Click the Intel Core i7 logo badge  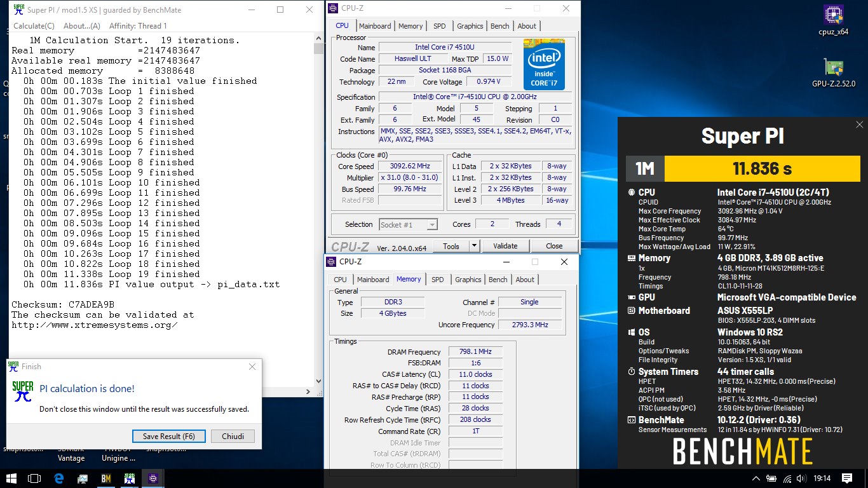(x=544, y=64)
